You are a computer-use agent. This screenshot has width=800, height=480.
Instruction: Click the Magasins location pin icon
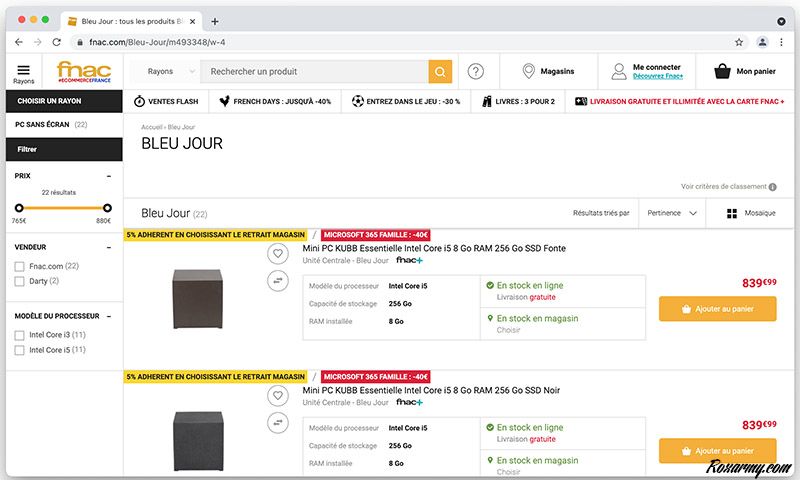click(x=529, y=72)
